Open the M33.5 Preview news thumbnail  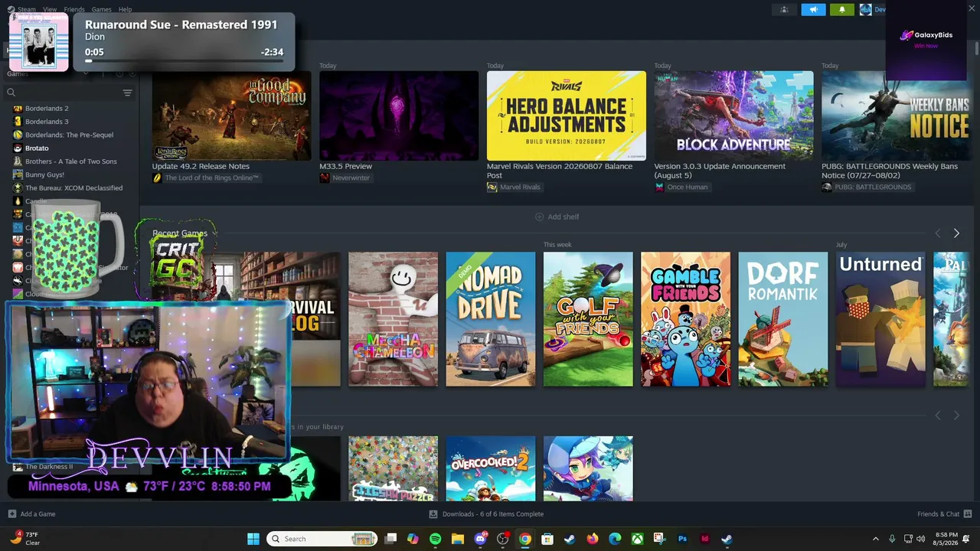pos(399,116)
